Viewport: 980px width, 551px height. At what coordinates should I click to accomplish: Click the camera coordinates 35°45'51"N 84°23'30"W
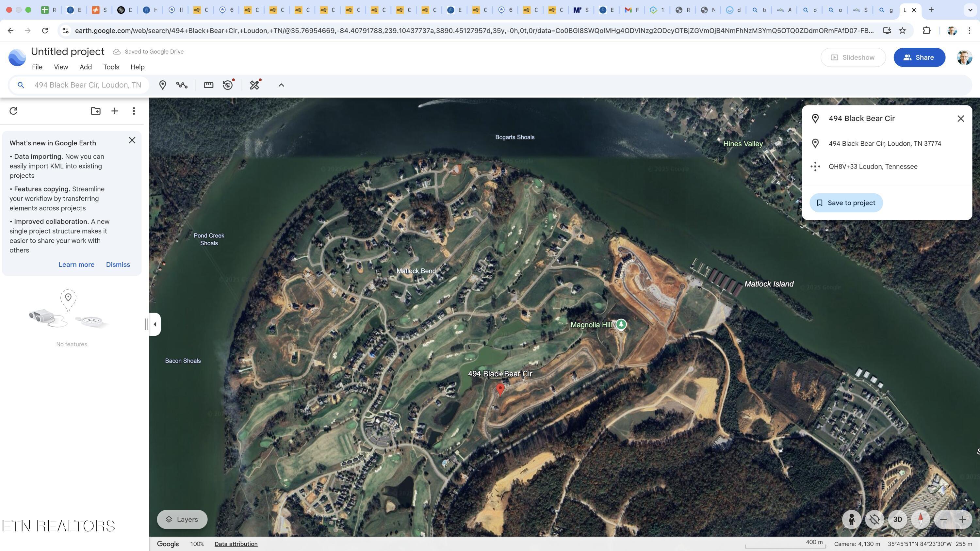click(920, 544)
